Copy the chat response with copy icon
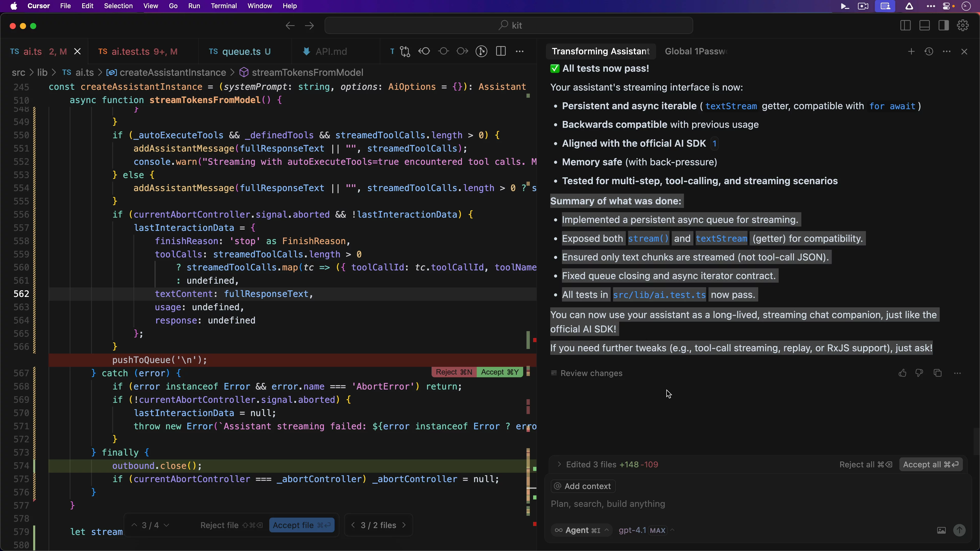 tap(937, 373)
